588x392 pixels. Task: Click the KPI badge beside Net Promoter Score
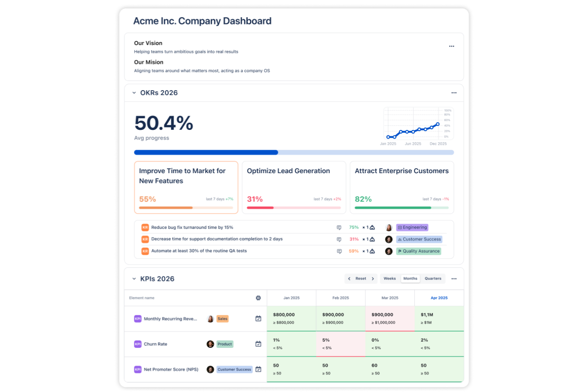[x=138, y=369]
